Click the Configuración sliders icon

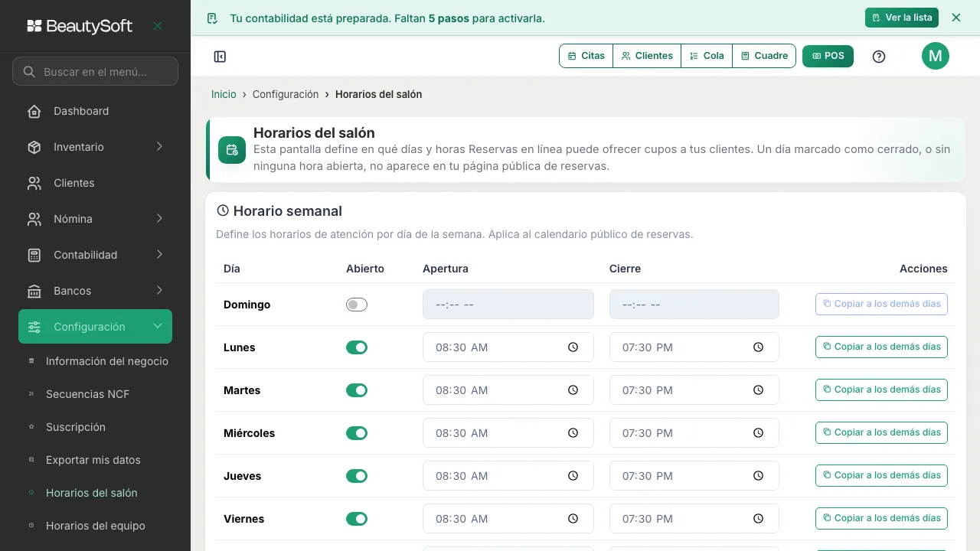34,327
